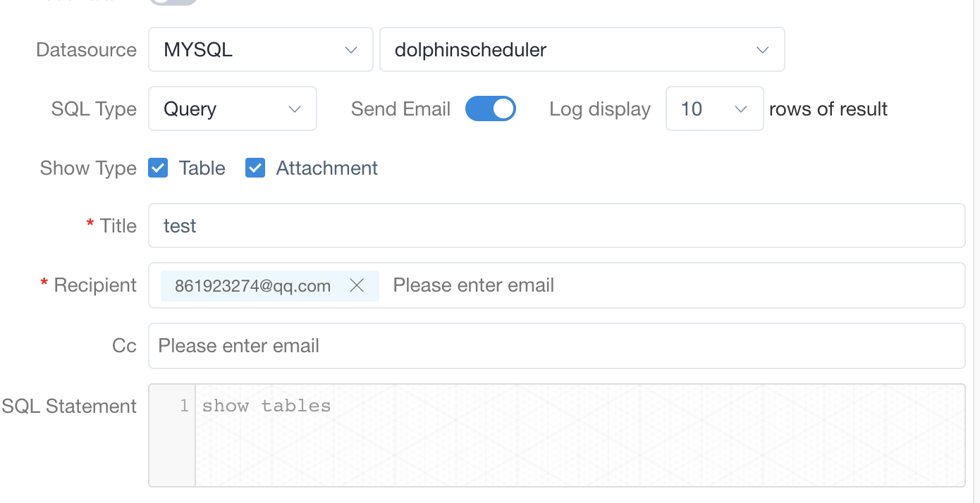
Task: Uncheck the Attachment show type checkbox
Action: (x=255, y=168)
